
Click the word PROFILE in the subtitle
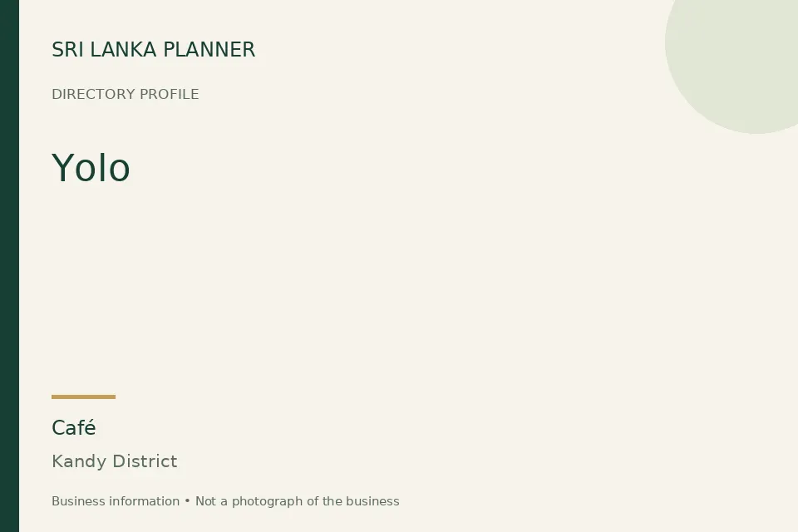tap(169, 94)
